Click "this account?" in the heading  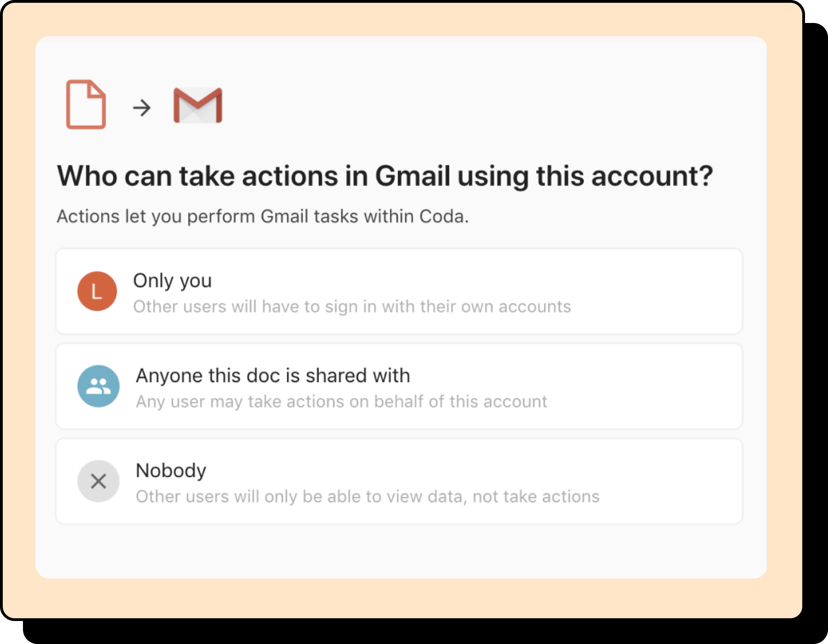pyautogui.click(x=624, y=176)
